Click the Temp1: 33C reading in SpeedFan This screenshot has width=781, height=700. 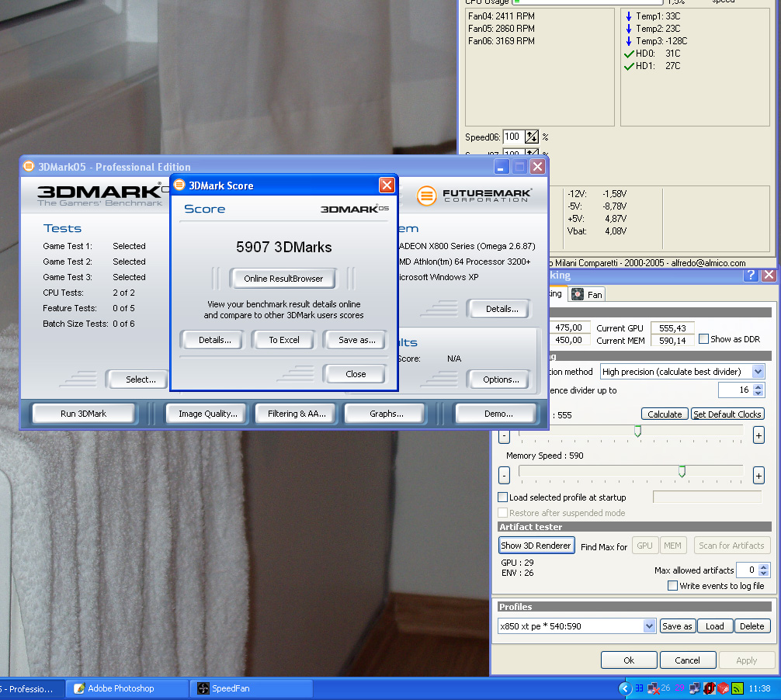pos(658,16)
